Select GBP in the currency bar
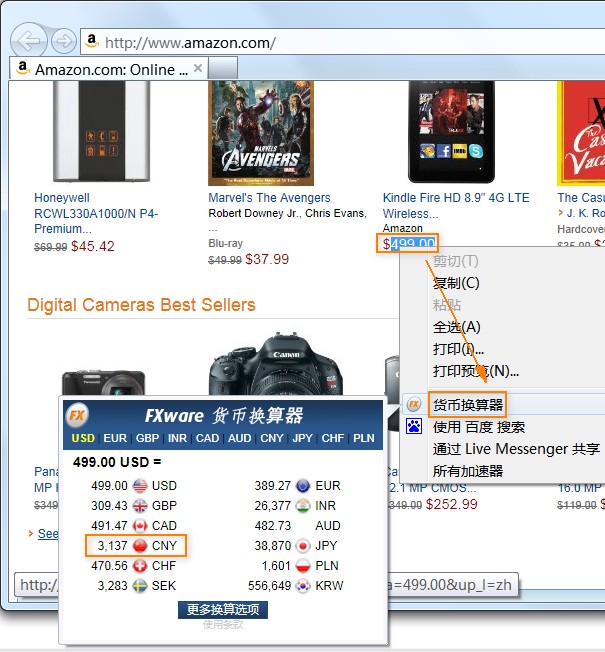This screenshot has width=605, height=652. coord(148,438)
